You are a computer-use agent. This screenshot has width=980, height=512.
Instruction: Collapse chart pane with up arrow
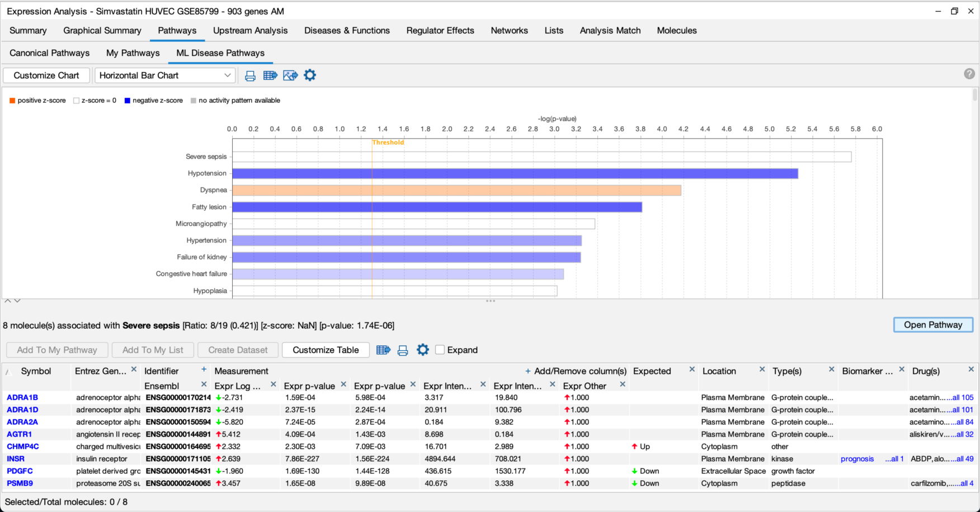[x=8, y=301]
